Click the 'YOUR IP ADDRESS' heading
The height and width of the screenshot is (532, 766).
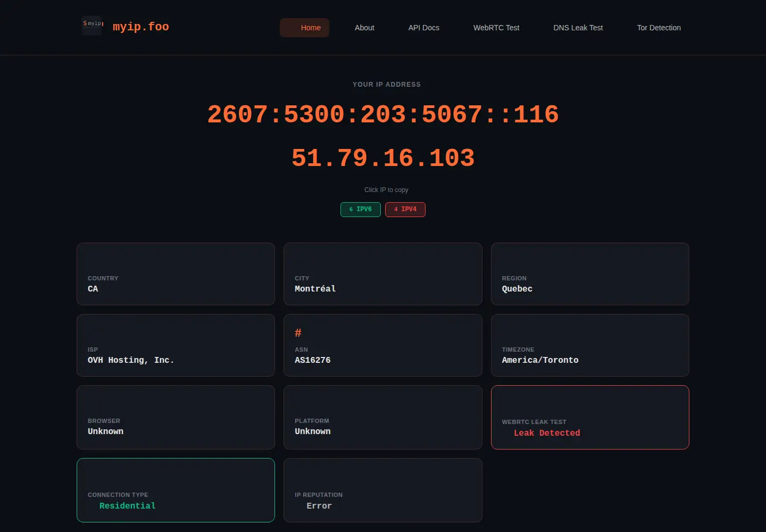point(387,85)
